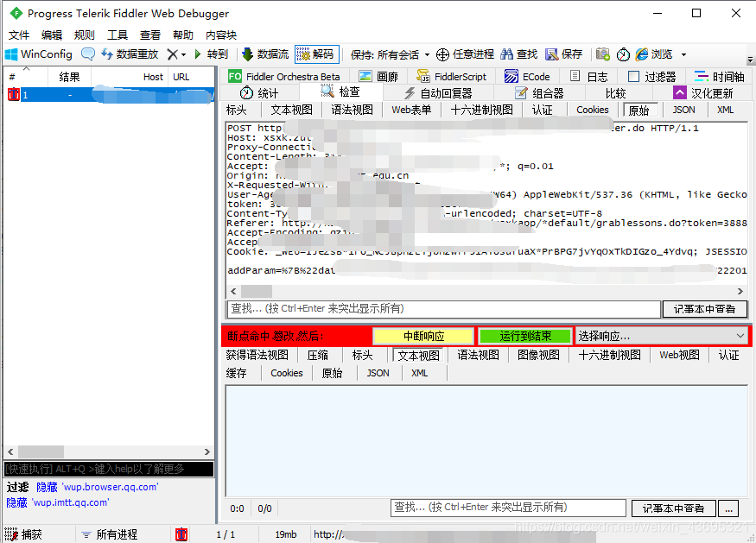The image size is (756, 543).
Task: Click the QuickExec (快速执行) command box
Action: pyautogui.click(x=109, y=470)
